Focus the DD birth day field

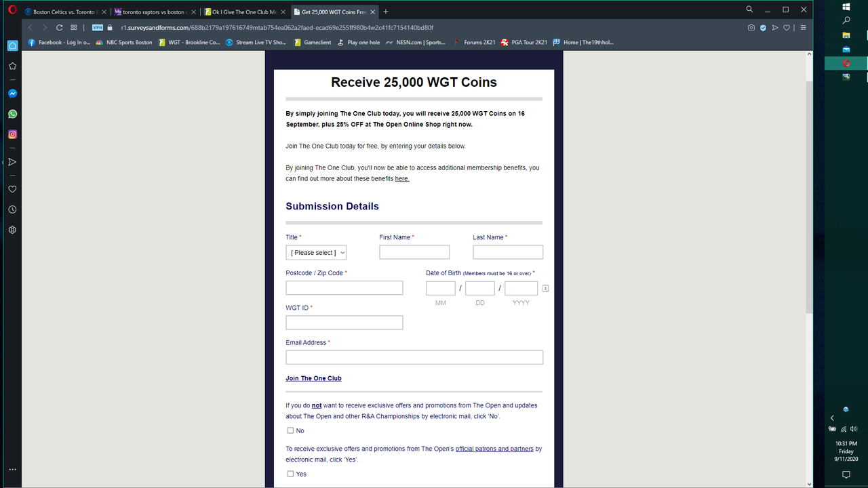click(480, 288)
